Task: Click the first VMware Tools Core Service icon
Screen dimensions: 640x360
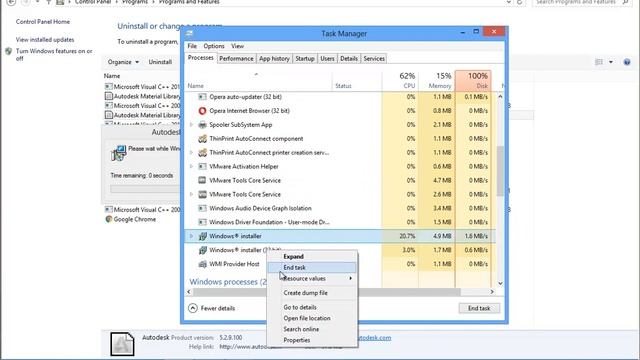Action: click(202, 180)
